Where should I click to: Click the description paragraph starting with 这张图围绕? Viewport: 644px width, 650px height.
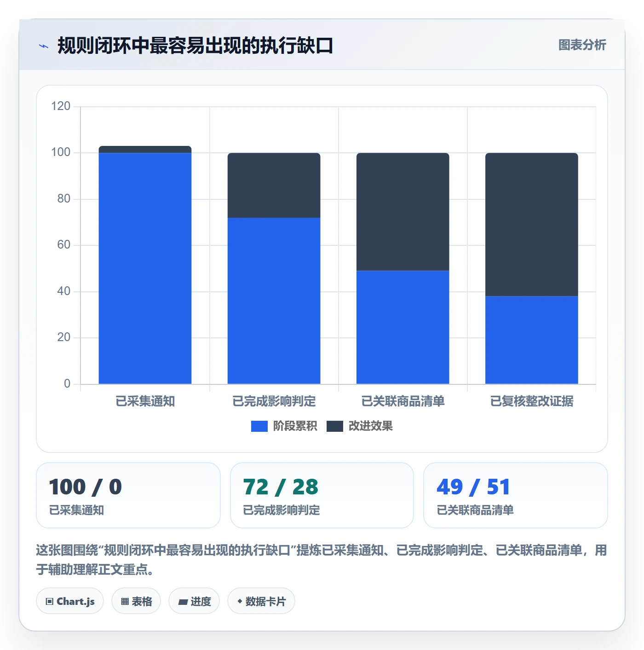(322, 560)
